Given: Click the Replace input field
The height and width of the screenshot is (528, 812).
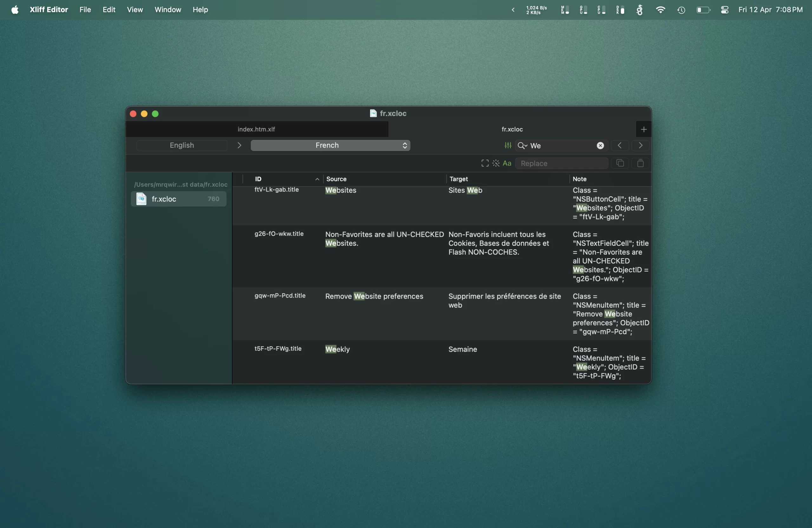Looking at the screenshot, I should (561, 163).
